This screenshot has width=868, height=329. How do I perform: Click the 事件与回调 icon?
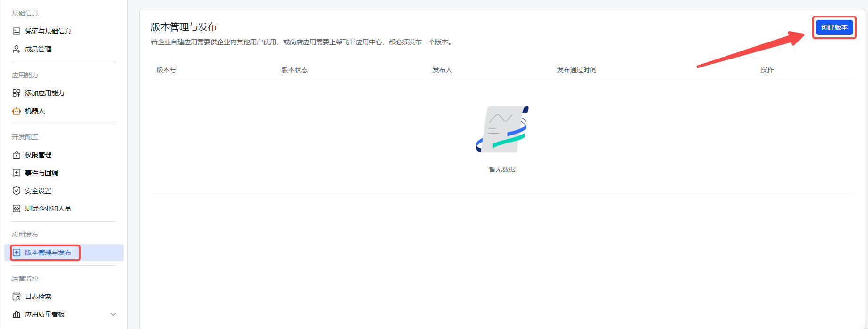17,173
